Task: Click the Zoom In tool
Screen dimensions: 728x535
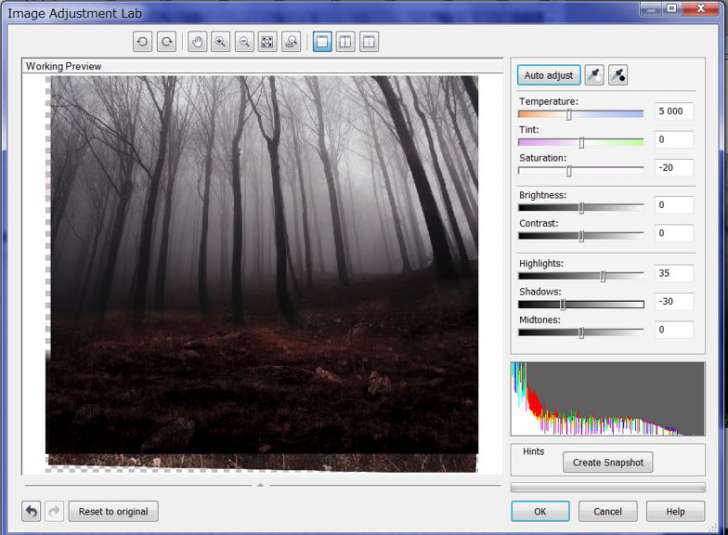Action: tap(221, 42)
